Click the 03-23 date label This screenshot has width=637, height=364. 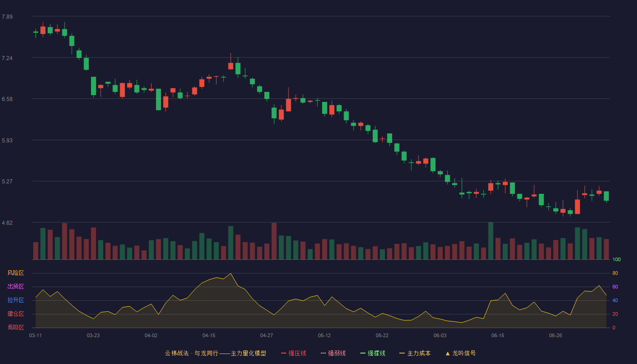coord(93,335)
